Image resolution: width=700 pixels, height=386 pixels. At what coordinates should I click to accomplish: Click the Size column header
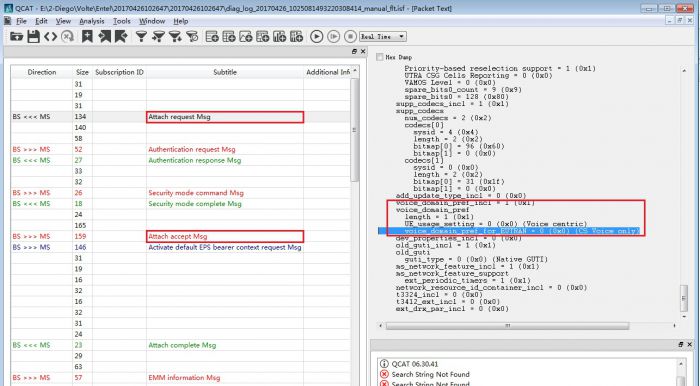pyautogui.click(x=82, y=72)
